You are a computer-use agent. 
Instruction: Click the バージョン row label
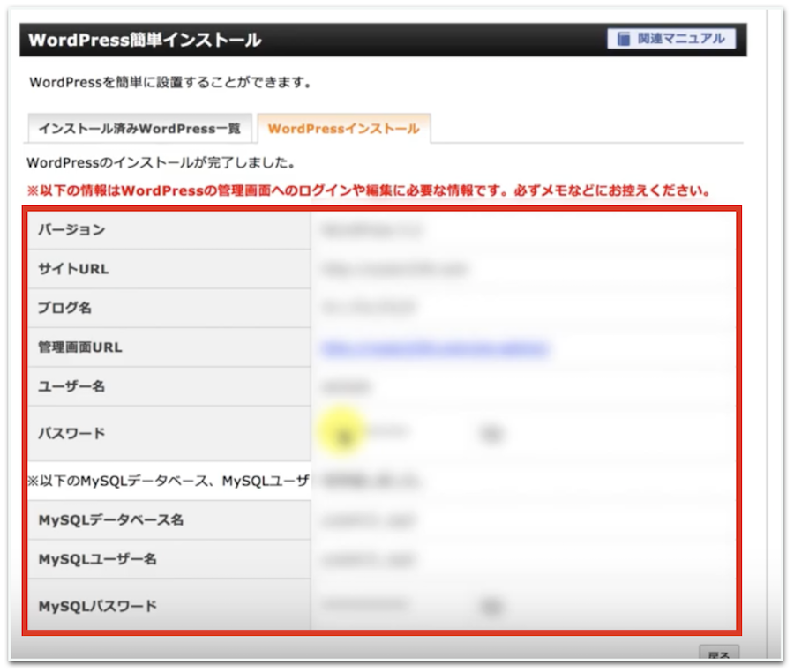coord(71,230)
